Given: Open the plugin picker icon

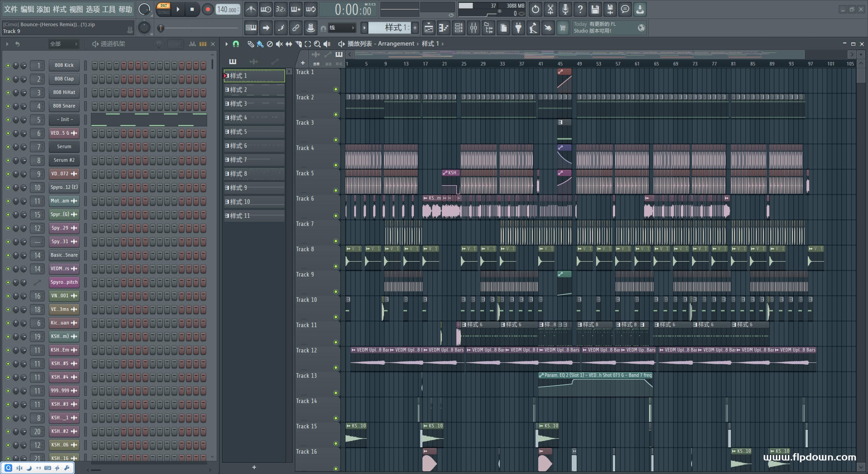Looking at the screenshot, I should coord(518,28).
